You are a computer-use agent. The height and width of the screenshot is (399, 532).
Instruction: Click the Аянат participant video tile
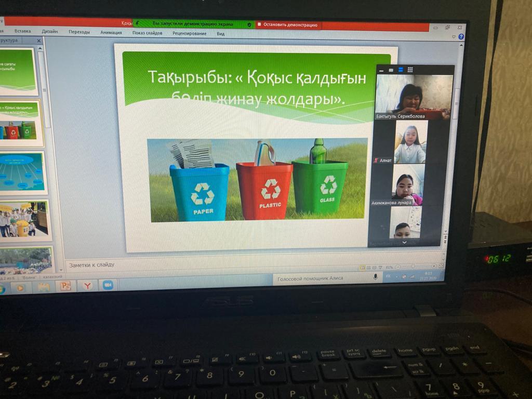tap(410, 142)
